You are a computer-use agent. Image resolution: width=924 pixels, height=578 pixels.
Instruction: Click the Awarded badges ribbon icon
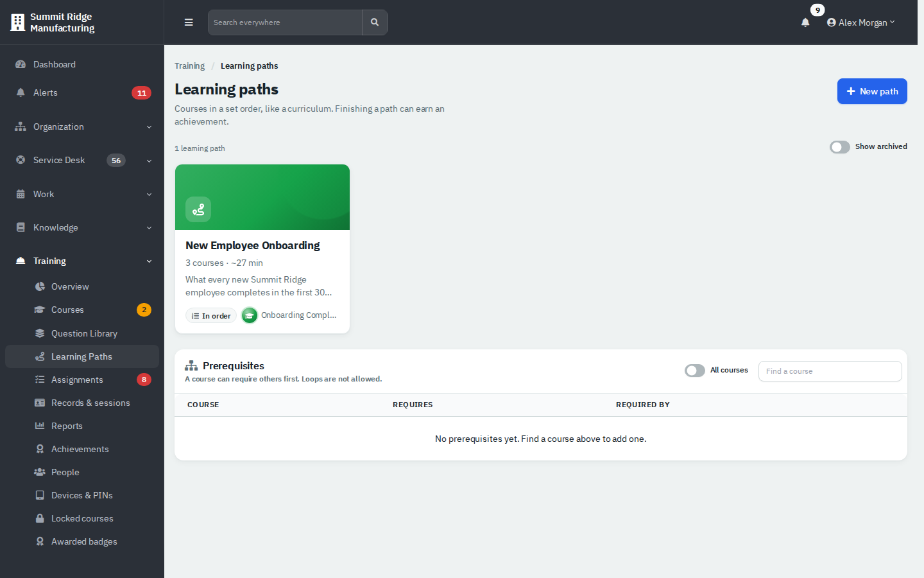click(40, 541)
